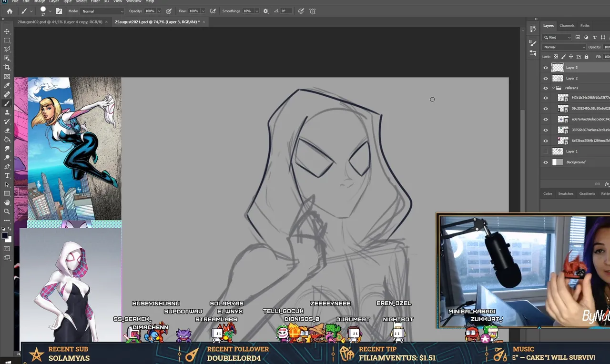Show hidden Layer 1 visibility box
This screenshot has width=610, height=364.
546,152
